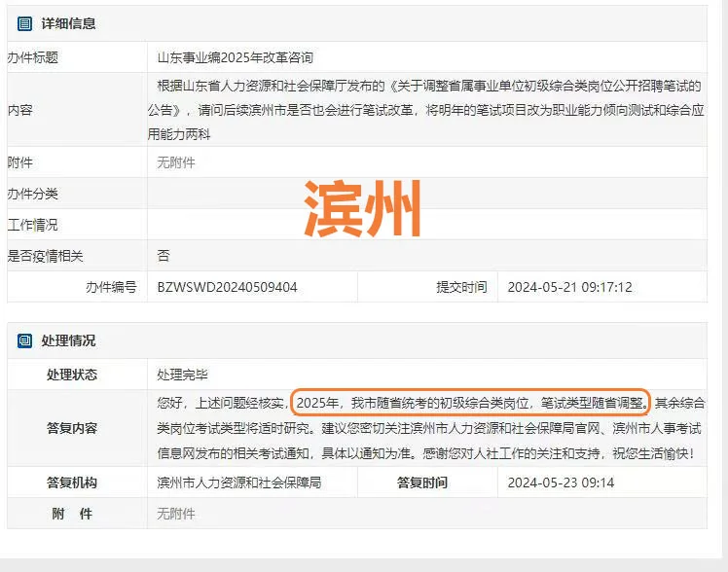This screenshot has height=572, width=728.
Task: Click the 内容 label cell
Action: [x=20, y=110]
